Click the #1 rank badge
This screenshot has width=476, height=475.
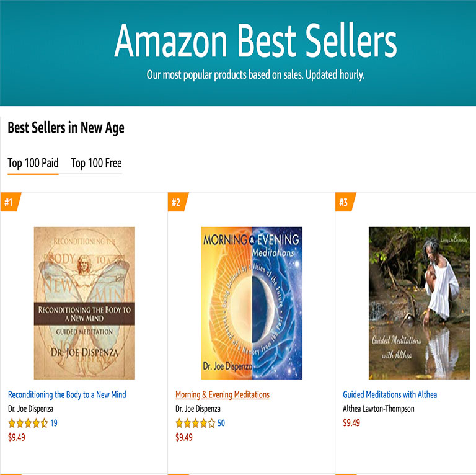[x=11, y=202]
